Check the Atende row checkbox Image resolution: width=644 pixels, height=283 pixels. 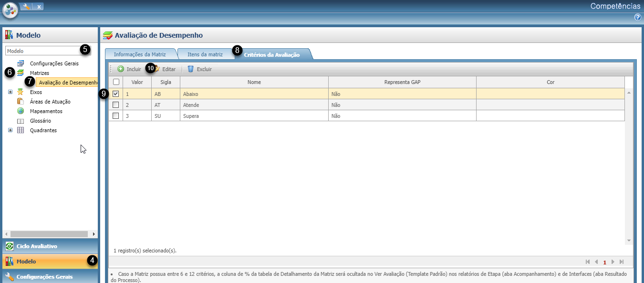116,105
